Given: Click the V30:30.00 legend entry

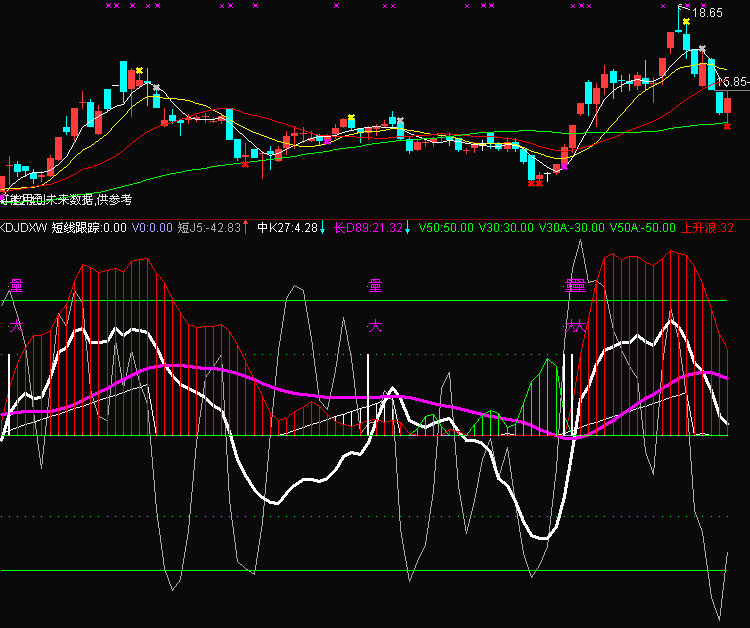Looking at the screenshot, I should pos(506,228).
